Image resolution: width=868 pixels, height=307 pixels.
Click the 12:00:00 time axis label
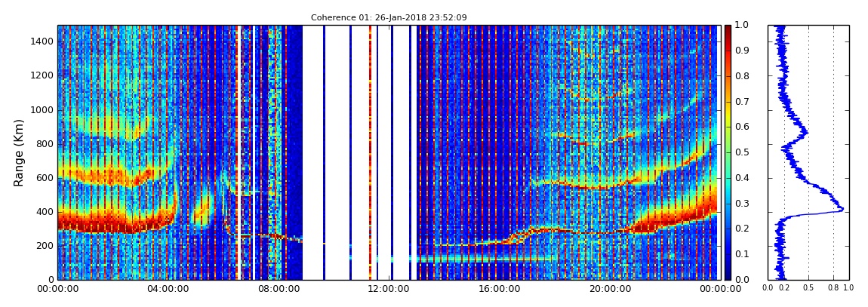click(x=388, y=289)
